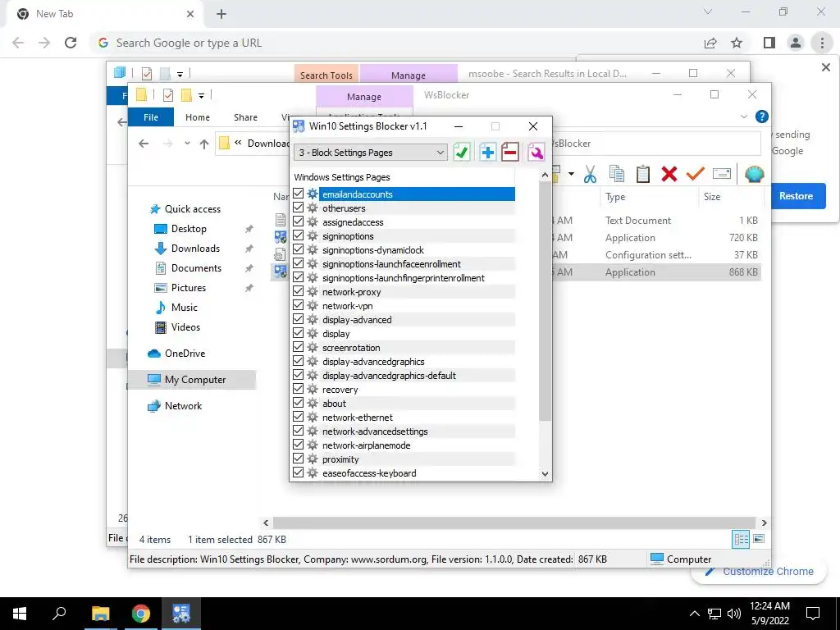
Task: Click the Customize Chrome button
Action: tap(760, 572)
